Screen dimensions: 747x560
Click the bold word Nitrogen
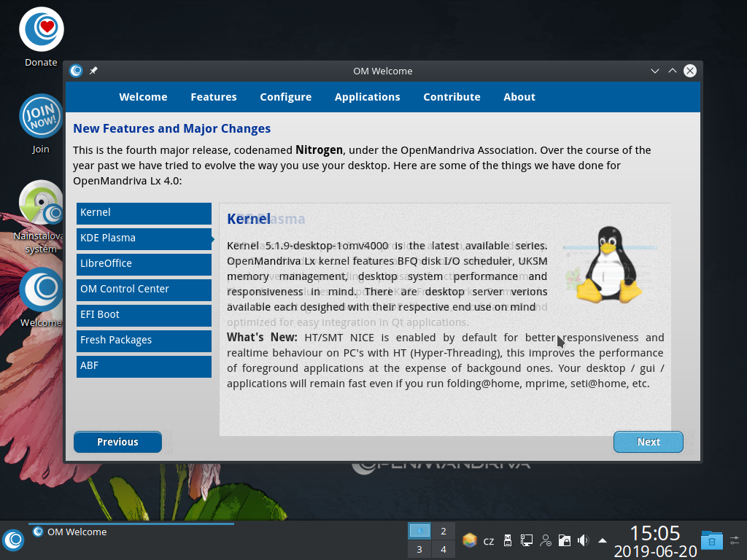click(319, 150)
